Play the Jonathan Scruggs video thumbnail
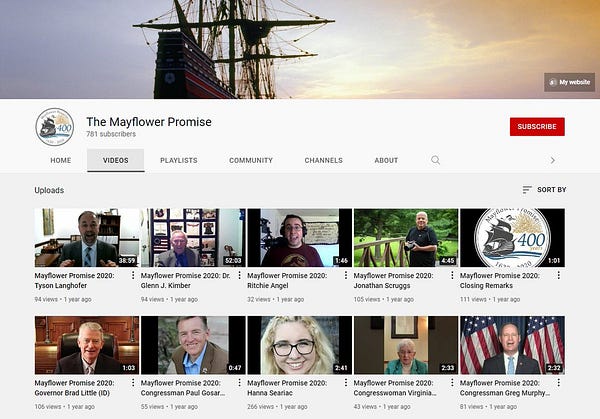The height and width of the screenshot is (419, 600). pos(406,238)
